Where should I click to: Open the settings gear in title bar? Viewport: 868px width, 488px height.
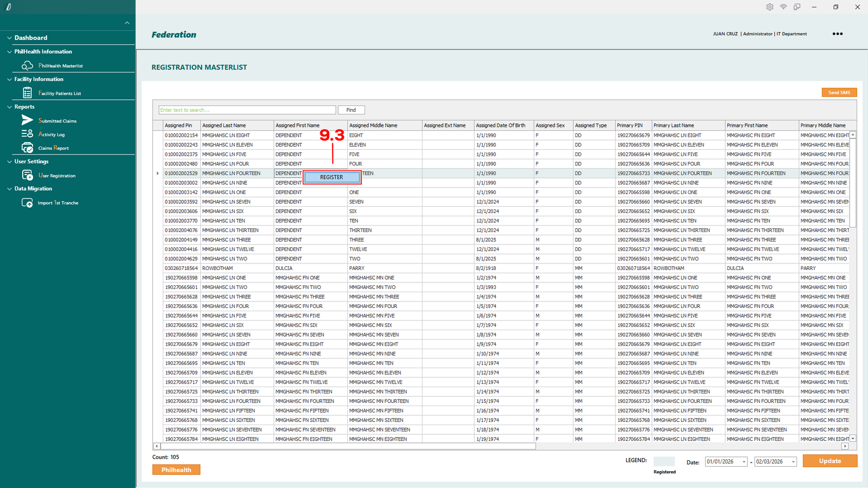pyautogui.click(x=770, y=7)
